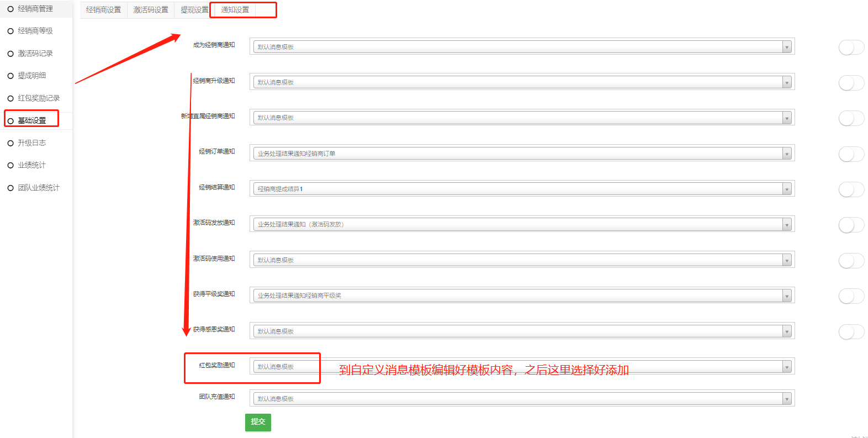
Task: Toggle the 获得感恩奖通知 switch
Action: [x=850, y=332]
